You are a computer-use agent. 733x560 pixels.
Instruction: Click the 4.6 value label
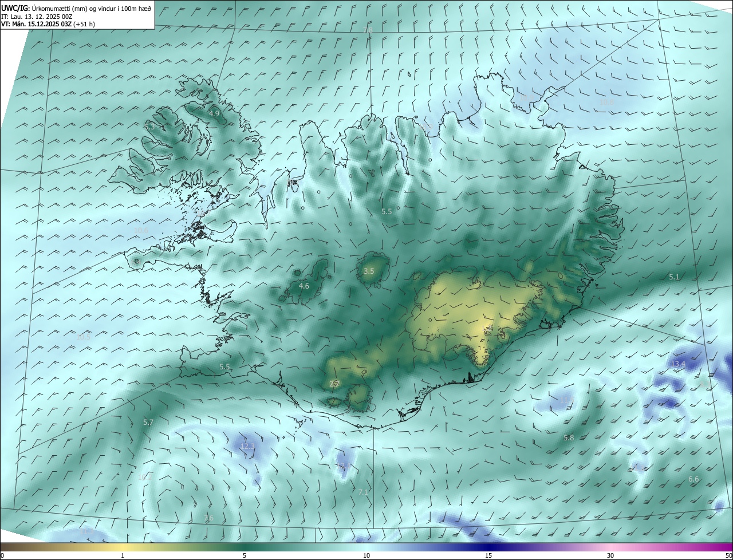tap(304, 286)
